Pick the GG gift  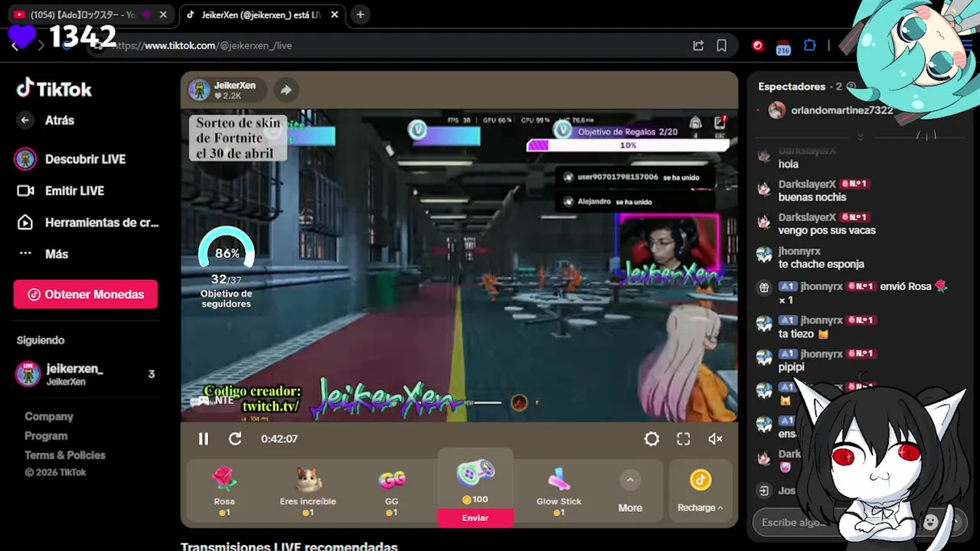coord(391,491)
